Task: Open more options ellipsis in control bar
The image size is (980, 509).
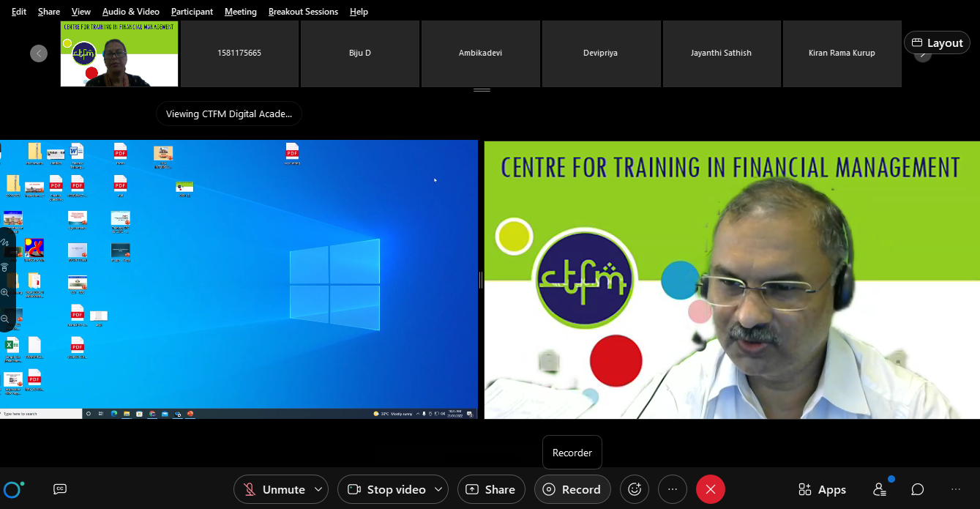Action: click(x=673, y=489)
